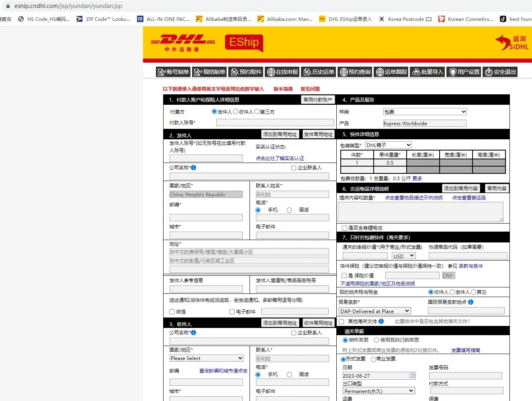532x401 pixels.
Task: Click the 付款人账号 input field
Action: pyautogui.click(x=275, y=122)
